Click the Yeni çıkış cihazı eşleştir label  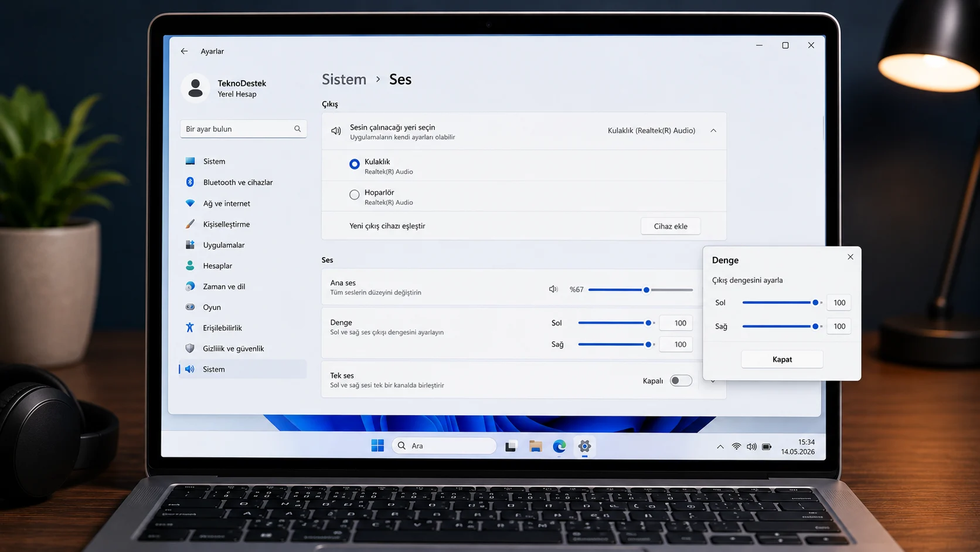387,226
